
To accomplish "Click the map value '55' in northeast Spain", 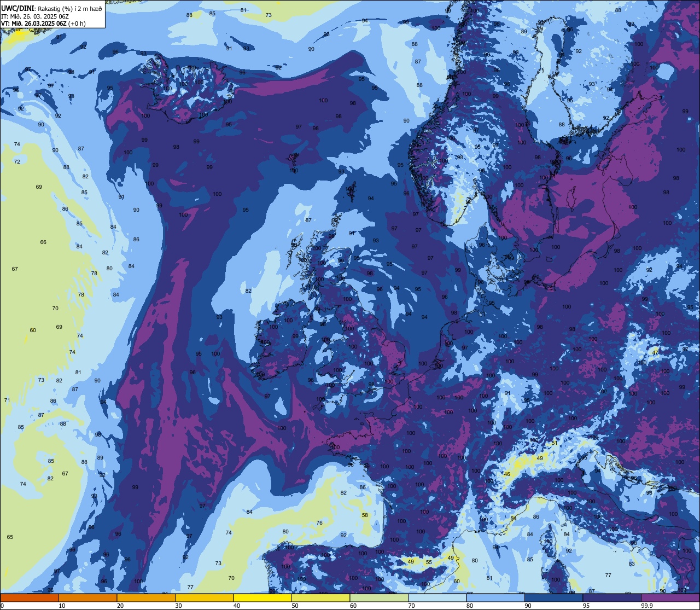I will pyautogui.click(x=429, y=562).
